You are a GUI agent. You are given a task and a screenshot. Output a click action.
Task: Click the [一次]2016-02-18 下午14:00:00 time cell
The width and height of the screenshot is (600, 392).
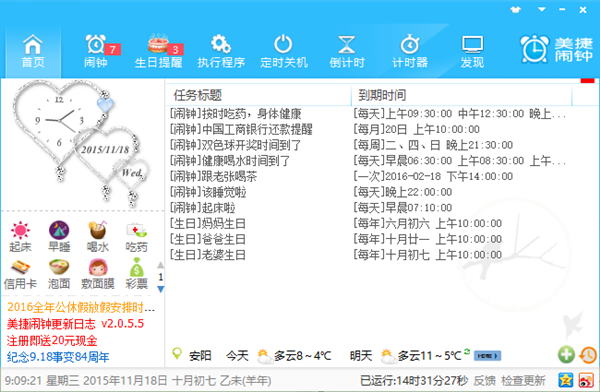pos(433,176)
